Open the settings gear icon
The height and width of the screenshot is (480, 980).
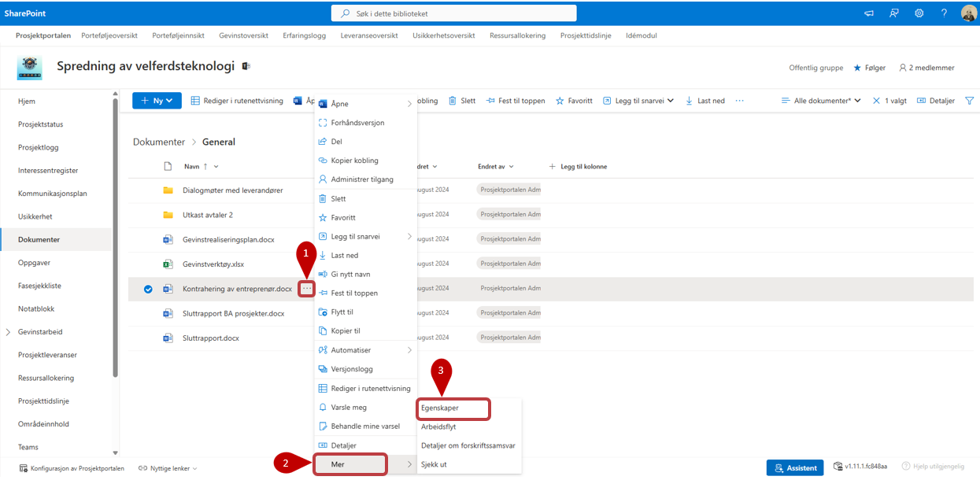coord(919,13)
